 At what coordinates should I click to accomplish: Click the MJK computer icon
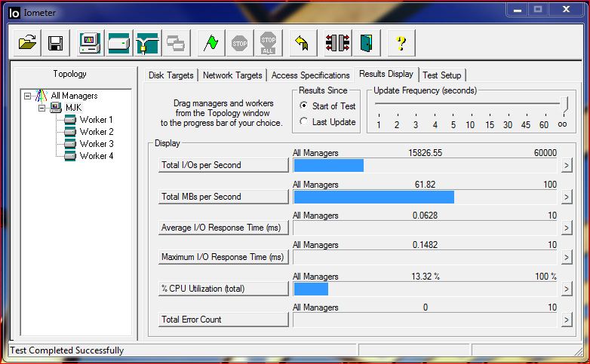pos(56,108)
